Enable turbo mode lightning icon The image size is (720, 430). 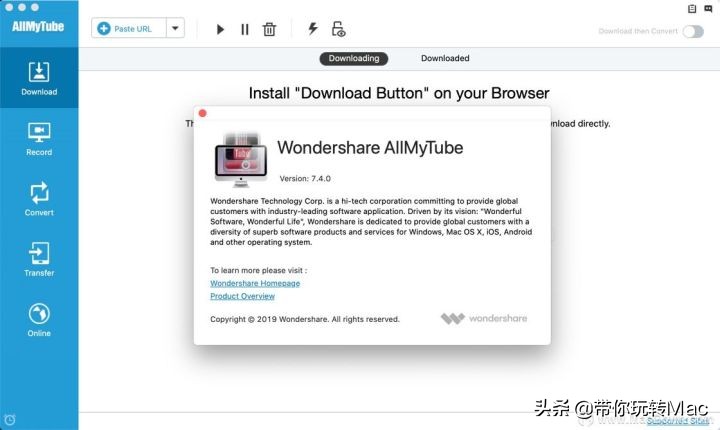313,28
